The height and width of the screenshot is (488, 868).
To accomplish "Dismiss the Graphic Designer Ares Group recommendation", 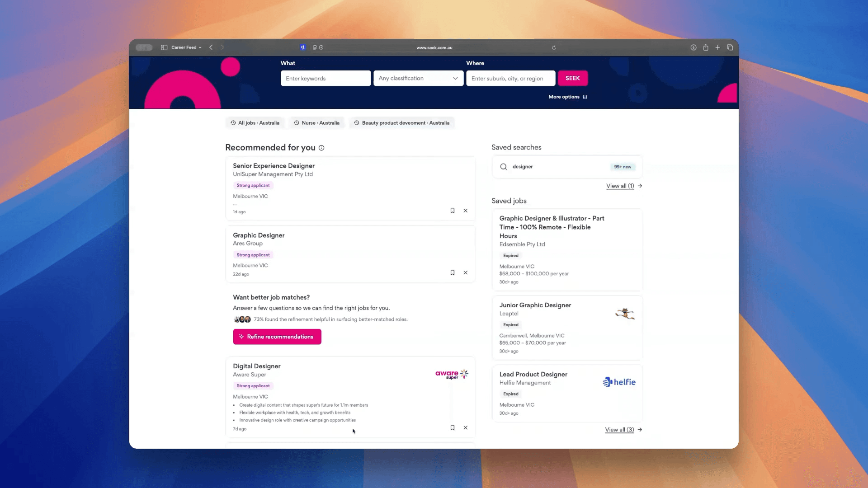I will (465, 272).
